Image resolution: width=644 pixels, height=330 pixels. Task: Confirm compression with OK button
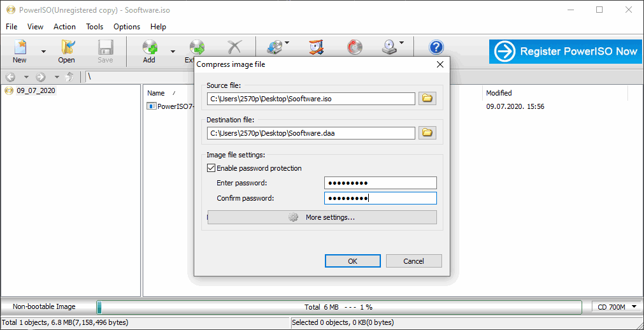point(353,261)
